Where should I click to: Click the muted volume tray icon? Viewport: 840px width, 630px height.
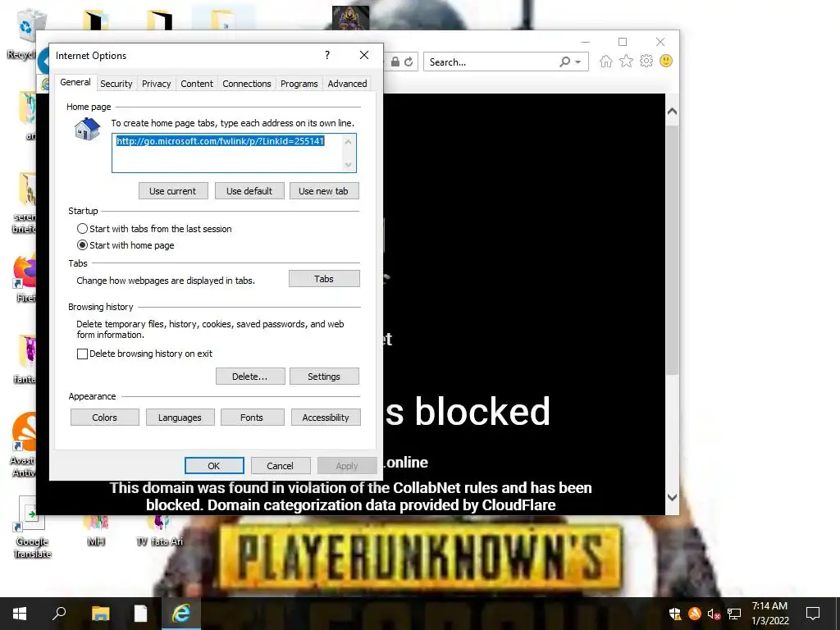714,614
